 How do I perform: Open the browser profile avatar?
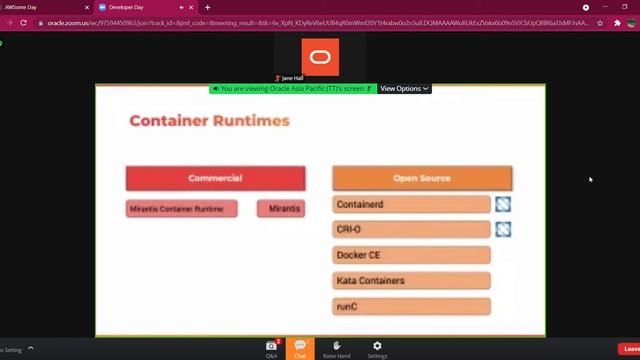[632, 23]
